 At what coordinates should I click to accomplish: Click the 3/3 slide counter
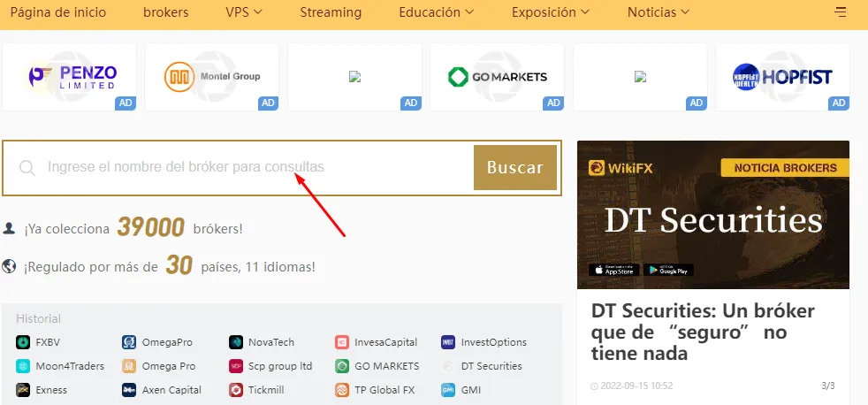[828, 386]
